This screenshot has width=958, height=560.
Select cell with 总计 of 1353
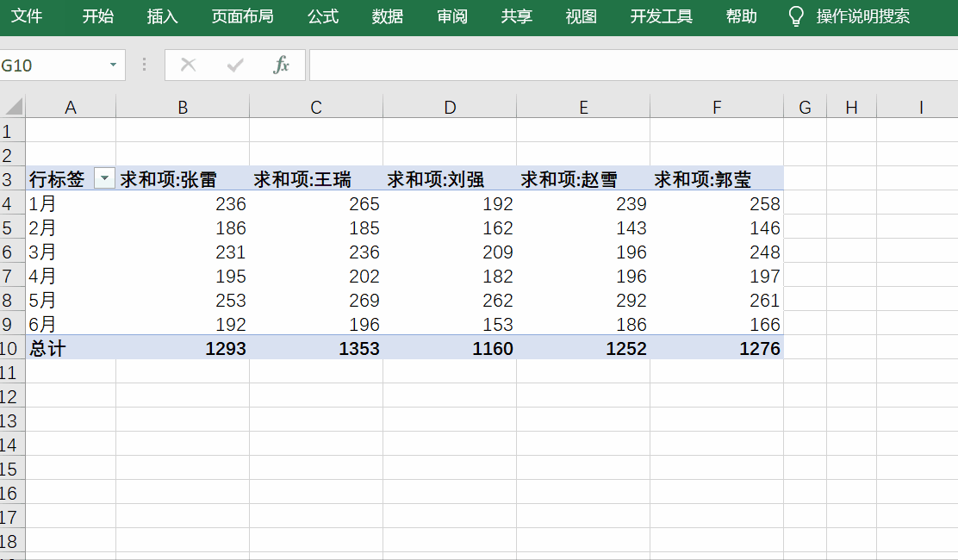point(316,348)
